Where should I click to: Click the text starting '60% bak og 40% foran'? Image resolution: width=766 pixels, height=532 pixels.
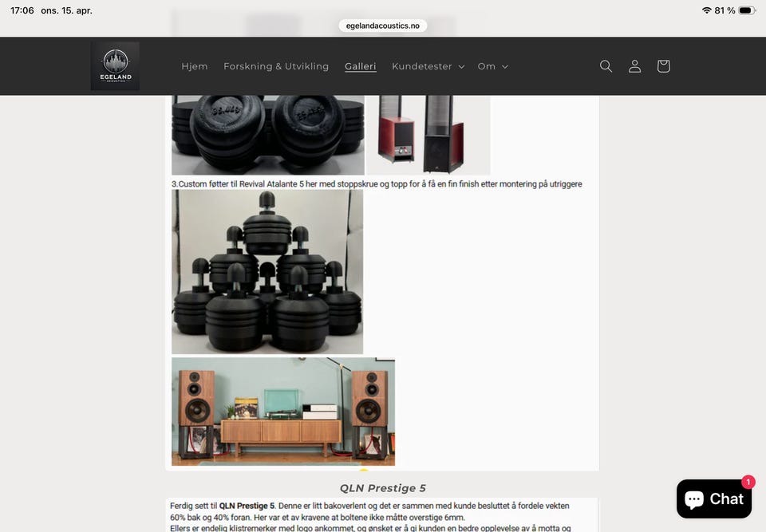click(x=318, y=518)
